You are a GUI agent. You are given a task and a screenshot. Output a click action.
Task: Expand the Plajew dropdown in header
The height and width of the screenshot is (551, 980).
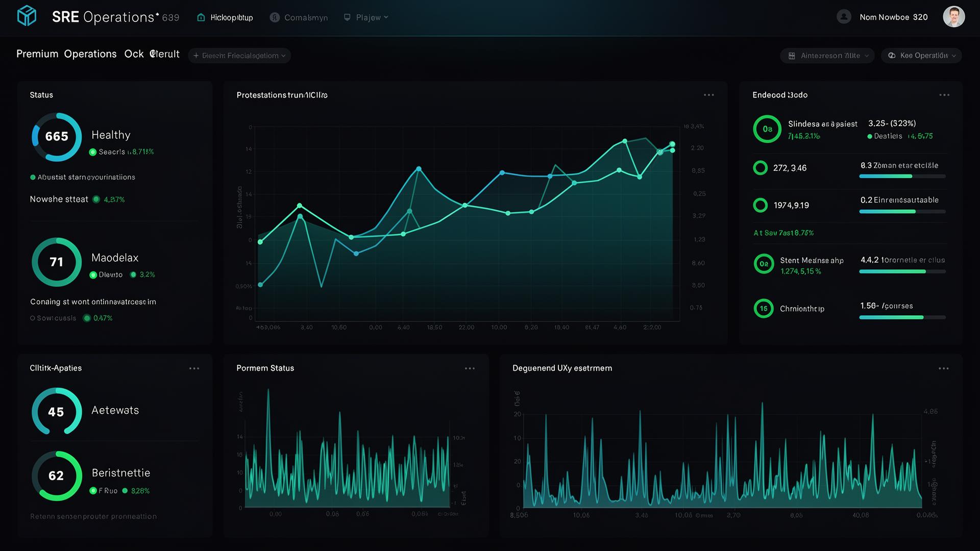(x=366, y=17)
